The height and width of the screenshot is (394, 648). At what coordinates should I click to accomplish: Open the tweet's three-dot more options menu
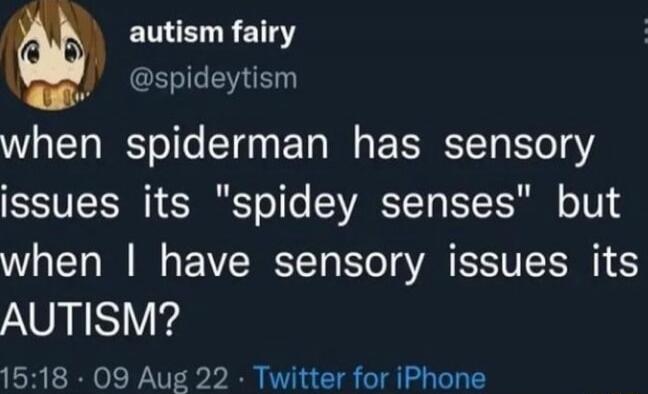click(x=645, y=32)
